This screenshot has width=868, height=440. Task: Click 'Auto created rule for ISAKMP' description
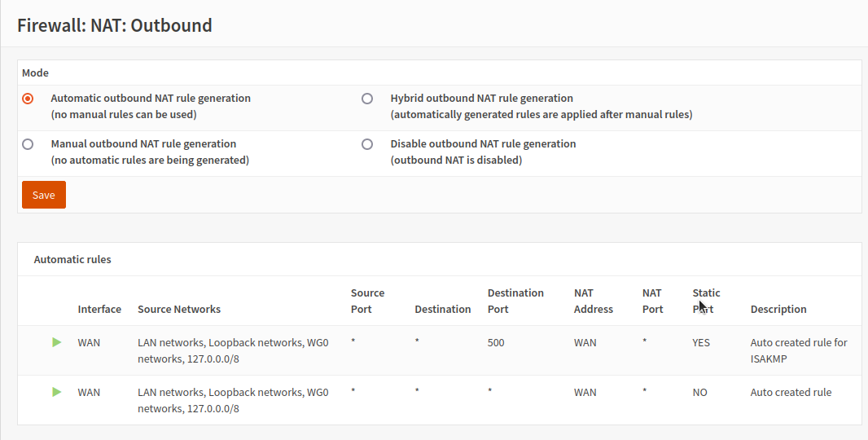coord(799,351)
